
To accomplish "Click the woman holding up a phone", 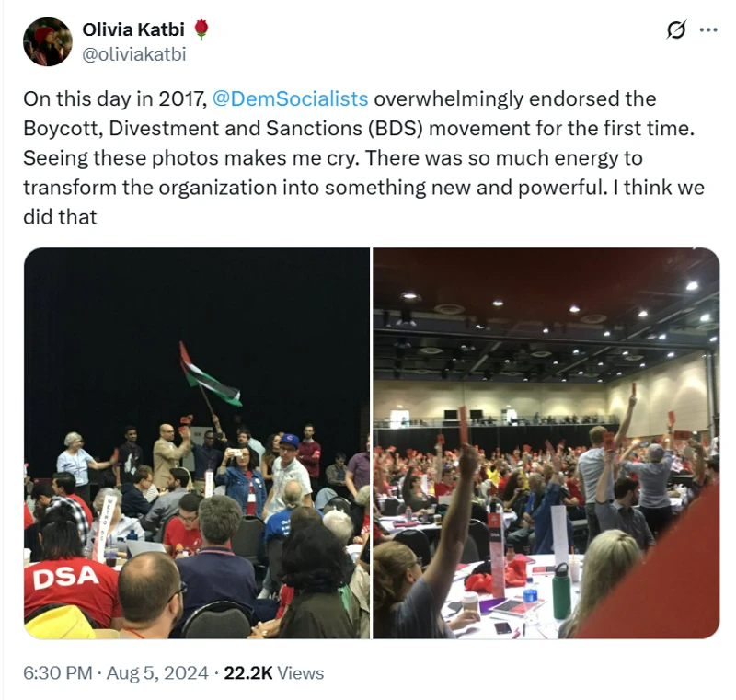I will coord(241,478).
